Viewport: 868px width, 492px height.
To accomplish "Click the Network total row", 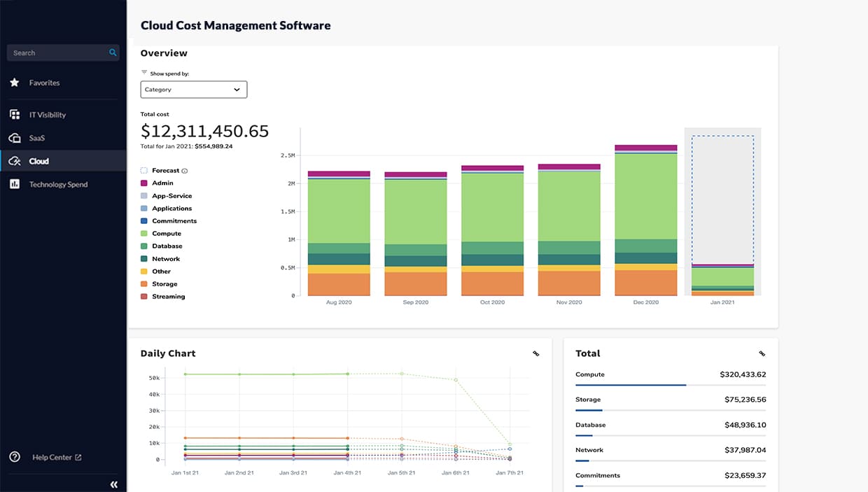I will click(x=671, y=454).
